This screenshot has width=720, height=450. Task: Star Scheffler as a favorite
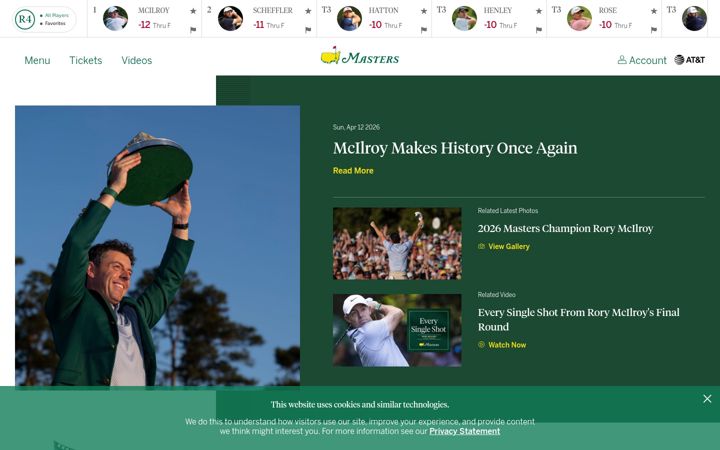[x=308, y=11]
